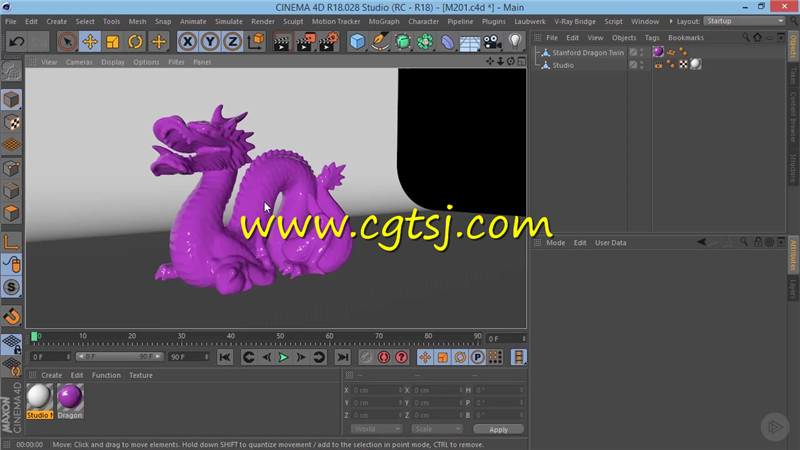Viewport: 800px width, 450px height.
Task: Switch to Points mode
Action: coord(11,168)
